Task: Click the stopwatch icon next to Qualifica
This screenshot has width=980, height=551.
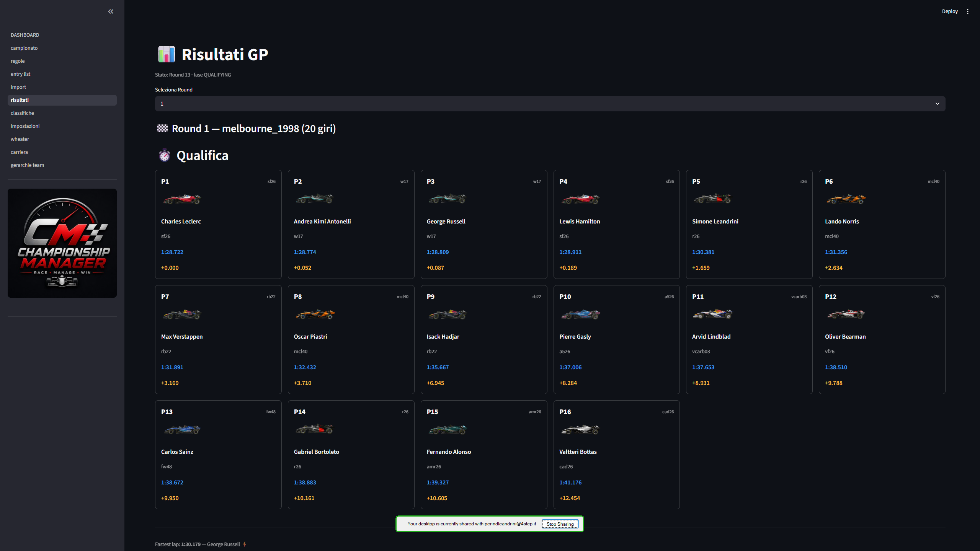Action: click(165, 155)
